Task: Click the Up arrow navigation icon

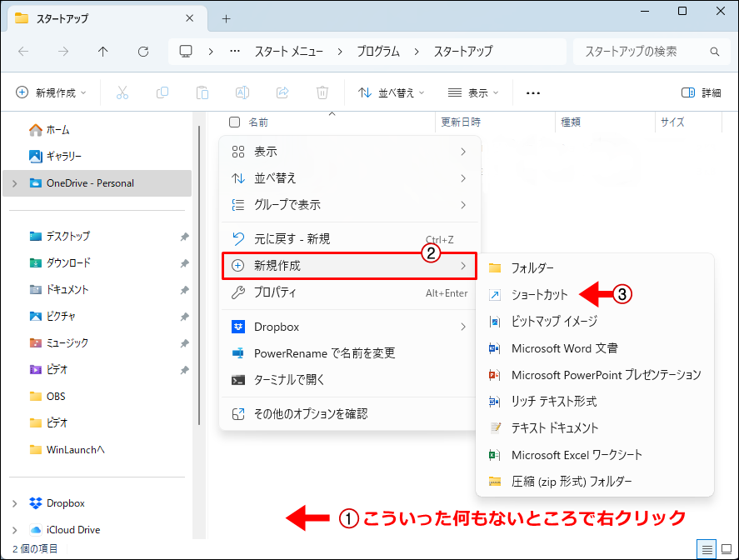Action: (103, 52)
